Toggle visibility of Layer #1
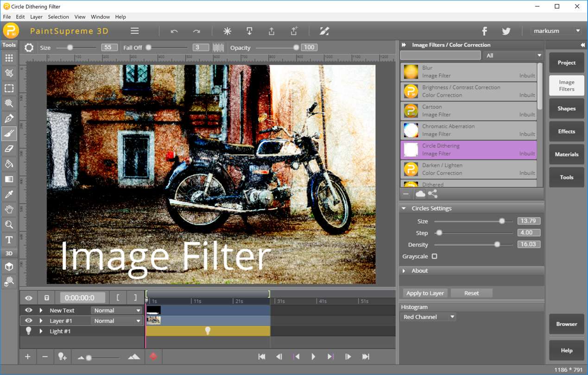 (x=29, y=320)
